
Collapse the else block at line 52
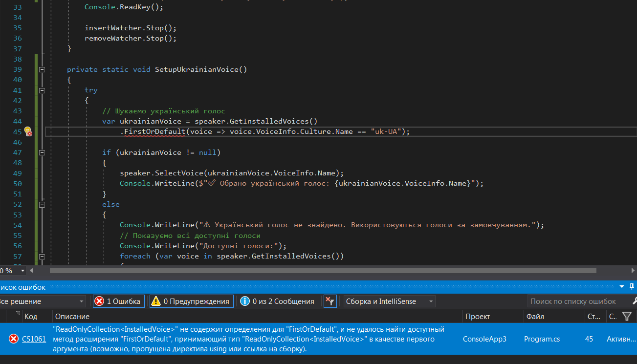tap(42, 204)
